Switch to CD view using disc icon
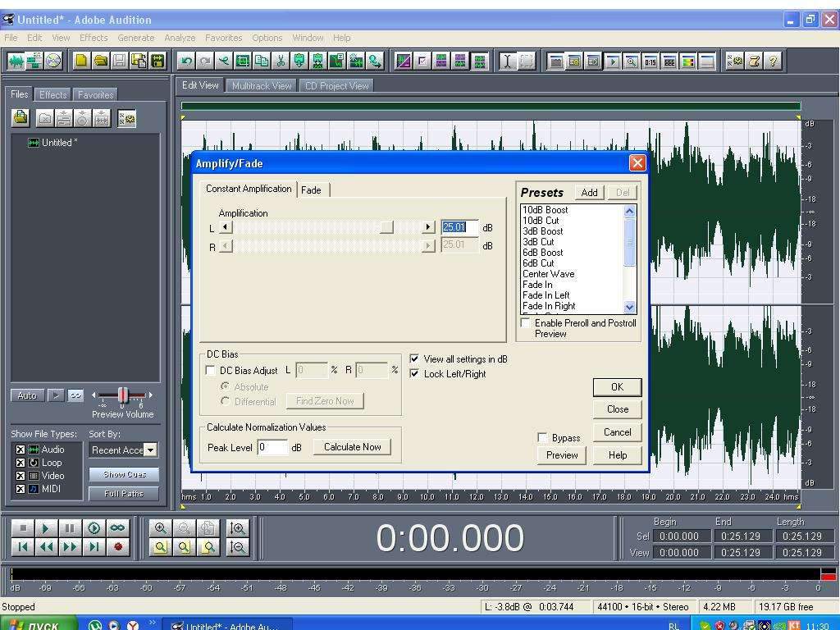Image resolution: width=840 pixels, height=630 pixels. pyautogui.click(x=53, y=61)
